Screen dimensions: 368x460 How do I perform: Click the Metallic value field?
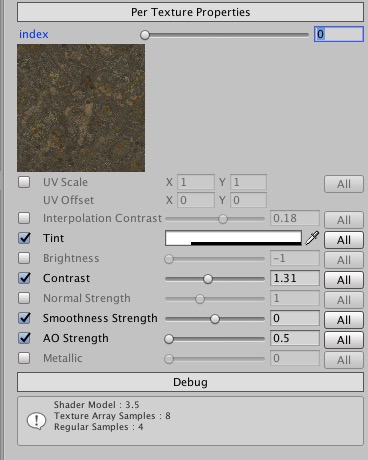pyautogui.click(x=295, y=358)
